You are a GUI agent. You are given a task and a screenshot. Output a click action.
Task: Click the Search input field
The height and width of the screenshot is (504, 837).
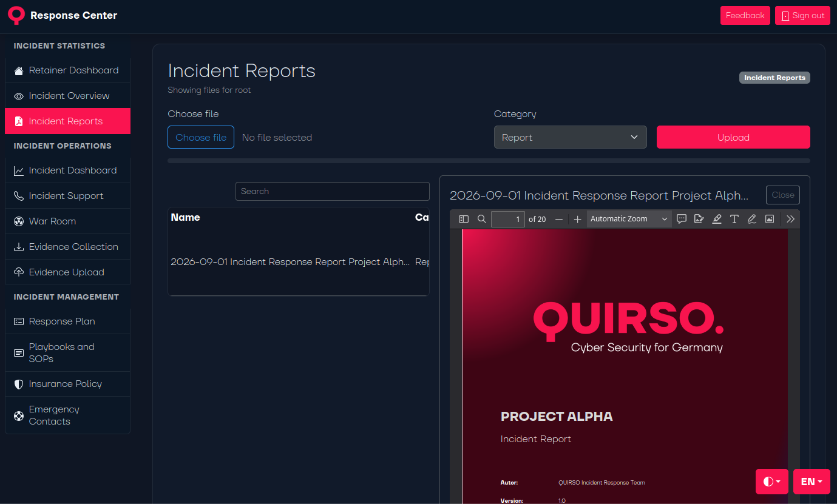(x=332, y=191)
